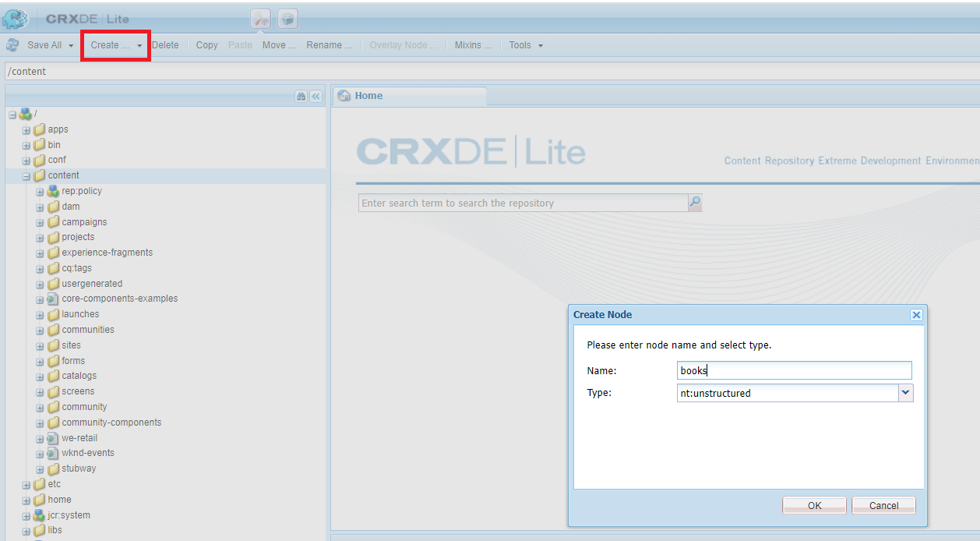Open the Type combo box arrow
Screen dimensions: 980x541
pyautogui.click(x=905, y=393)
